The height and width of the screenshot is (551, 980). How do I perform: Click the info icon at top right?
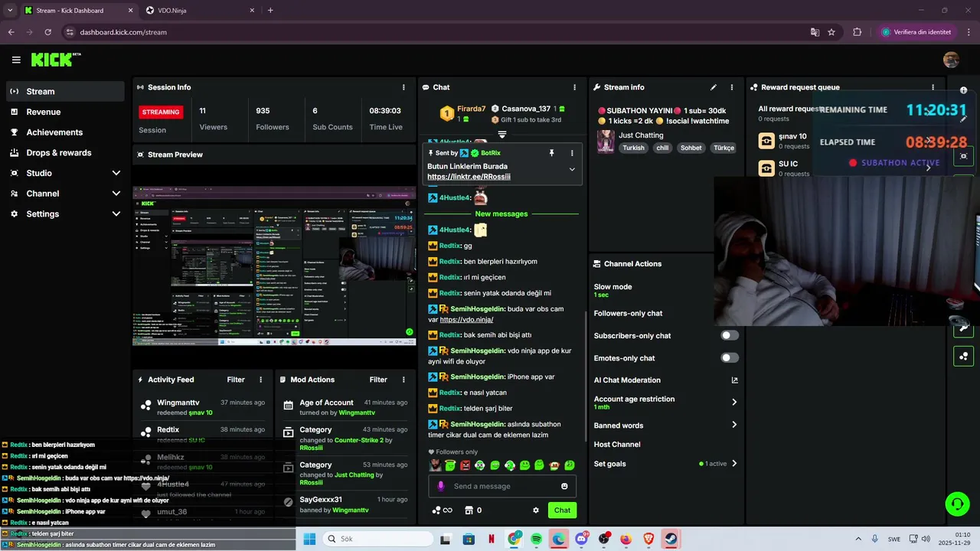pyautogui.click(x=963, y=90)
